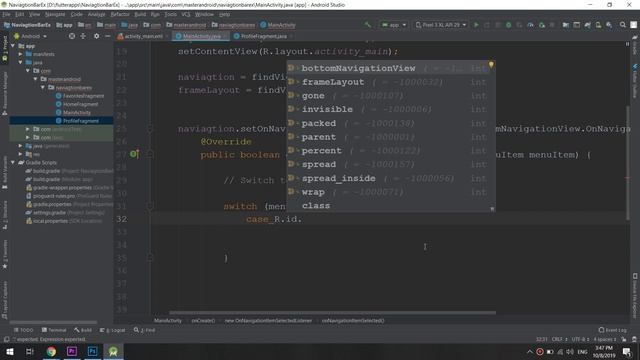
Task: Hide the Project panel with minus icon
Action: click(107, 36)
